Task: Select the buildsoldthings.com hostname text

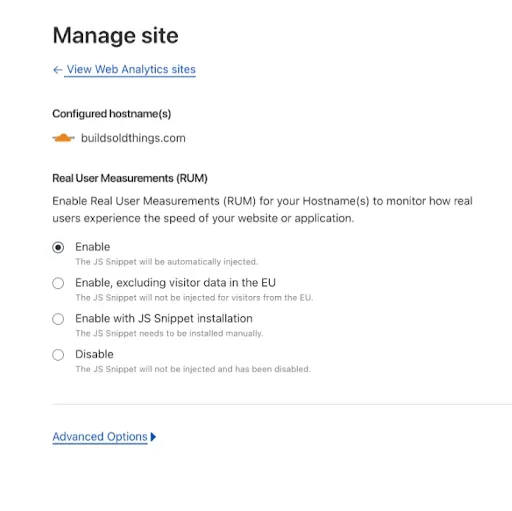Action: tap(133, 138)
